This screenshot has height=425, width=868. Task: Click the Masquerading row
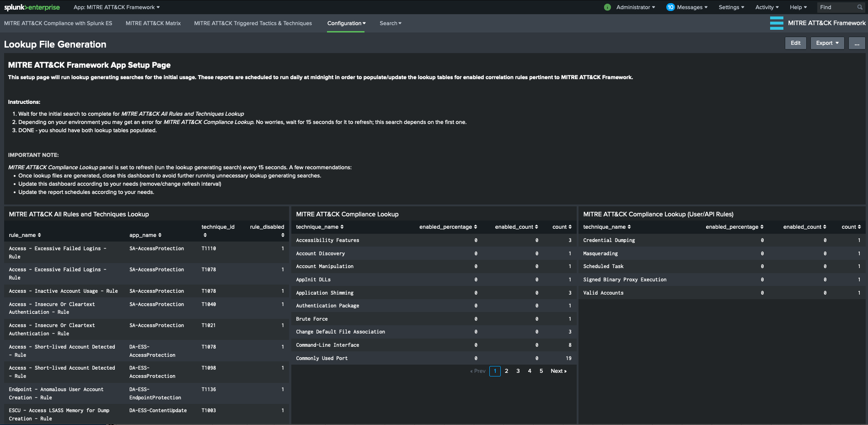point(722,253)
